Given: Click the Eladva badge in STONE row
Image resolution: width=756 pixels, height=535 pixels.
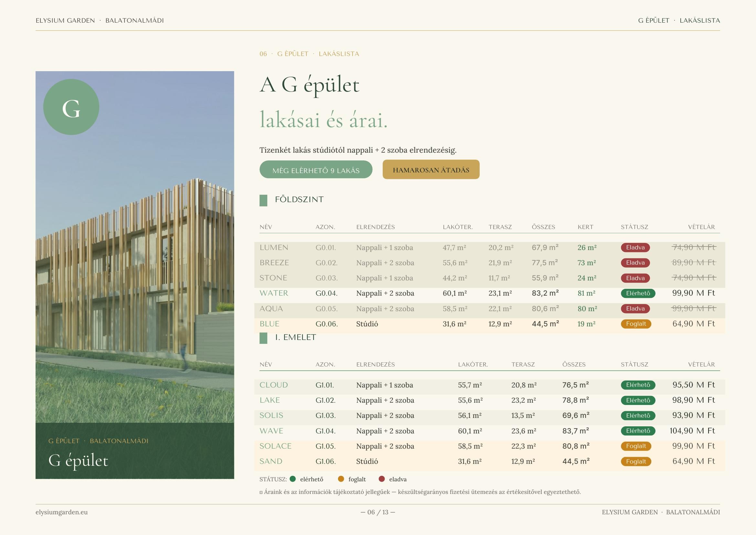Looking at the screenshot, I should [635, 278].
